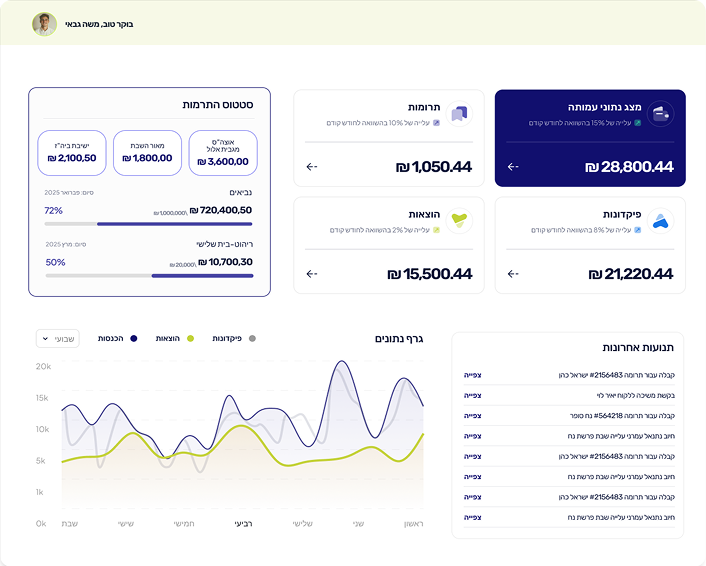Open the שבועי time range dropdown

[57, 339]
